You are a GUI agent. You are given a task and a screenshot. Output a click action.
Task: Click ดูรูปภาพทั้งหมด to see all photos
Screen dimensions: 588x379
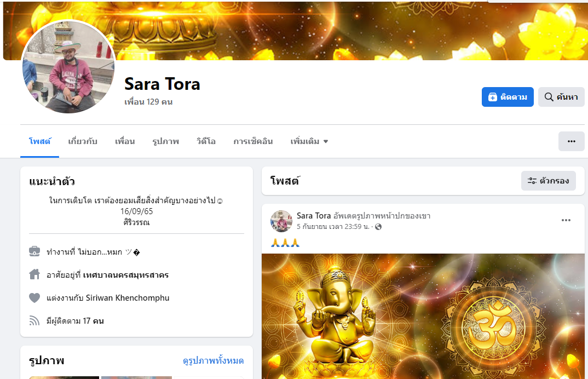click(213, 361)
